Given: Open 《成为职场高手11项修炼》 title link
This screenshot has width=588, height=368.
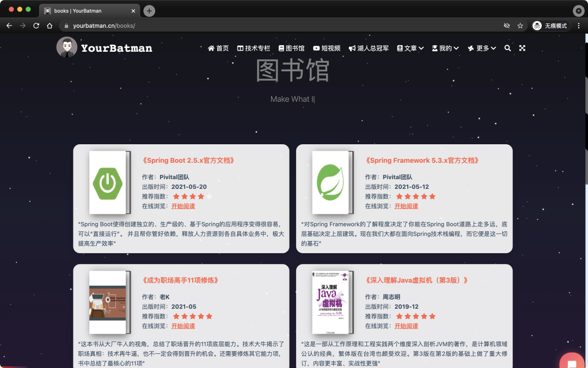Looking at the screenshot, I should click(x=180, y=280).
